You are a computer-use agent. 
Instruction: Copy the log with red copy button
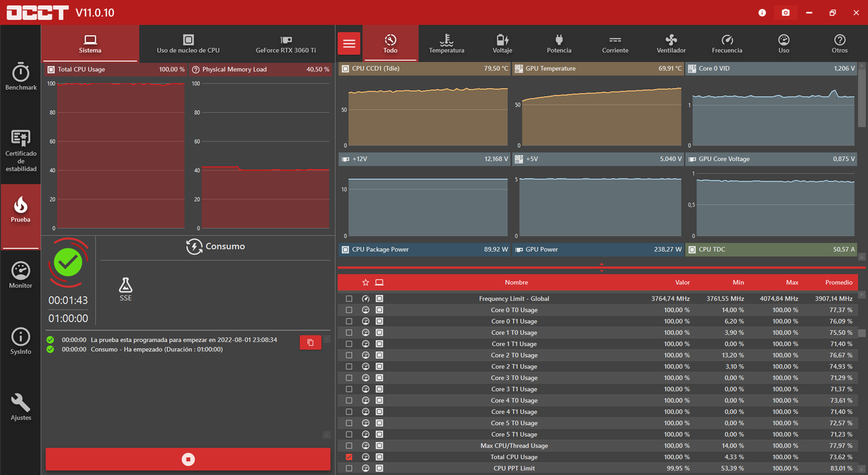311,343
